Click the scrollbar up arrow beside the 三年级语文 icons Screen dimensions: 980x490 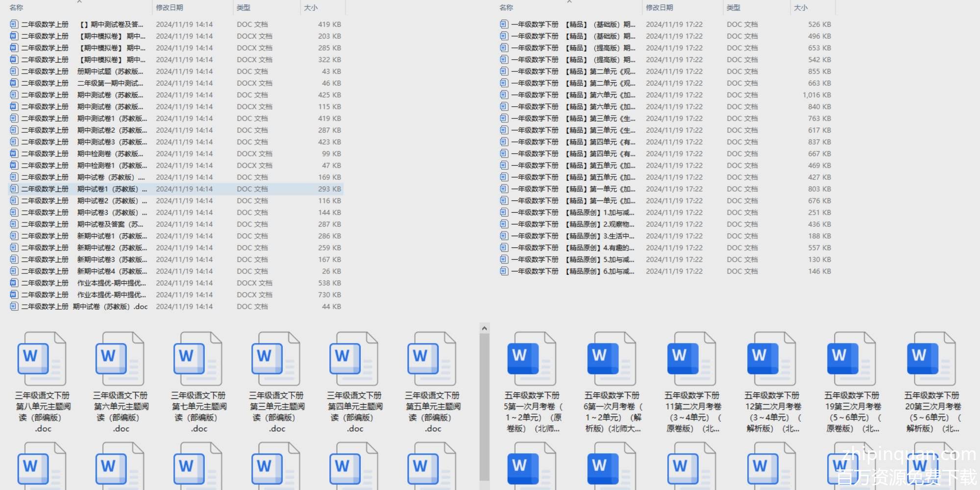coord(484,328)
